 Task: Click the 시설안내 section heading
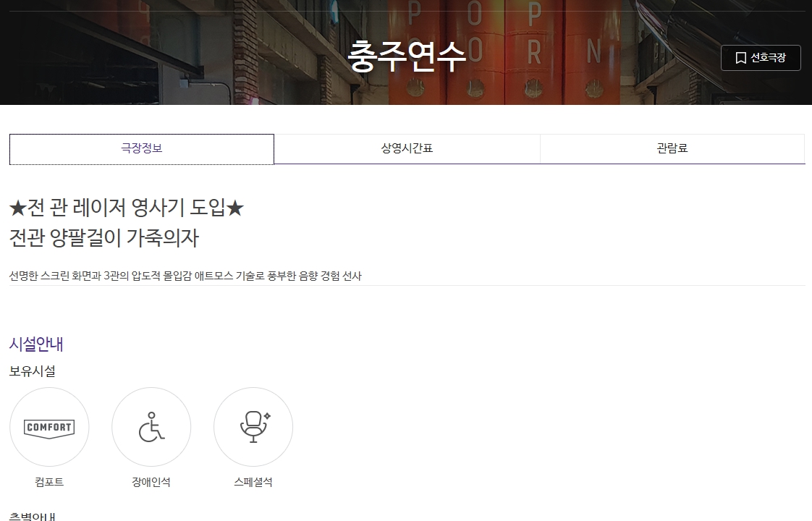(x=36, y=344)
